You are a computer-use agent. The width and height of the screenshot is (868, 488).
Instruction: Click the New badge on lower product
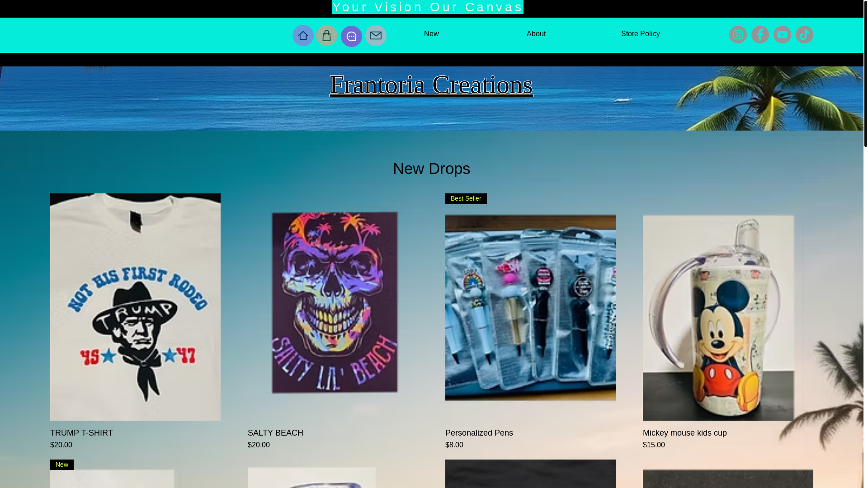pos(62,465)
